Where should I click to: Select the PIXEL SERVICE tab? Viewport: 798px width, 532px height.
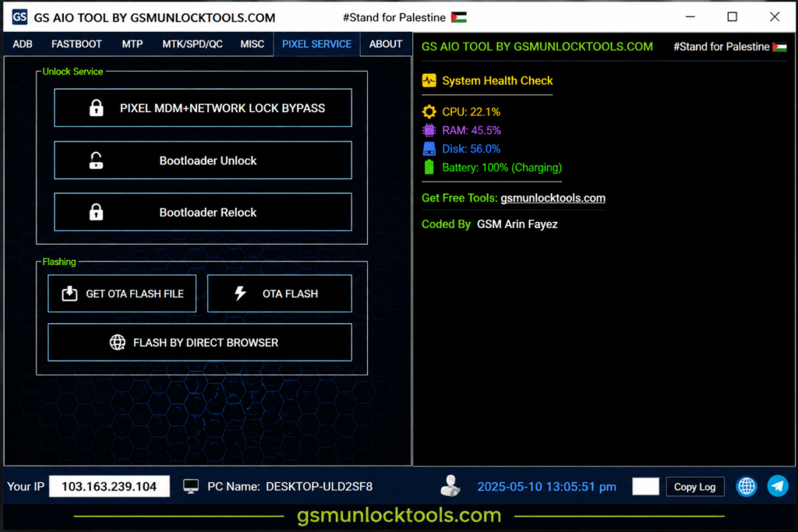click(316, 44)
